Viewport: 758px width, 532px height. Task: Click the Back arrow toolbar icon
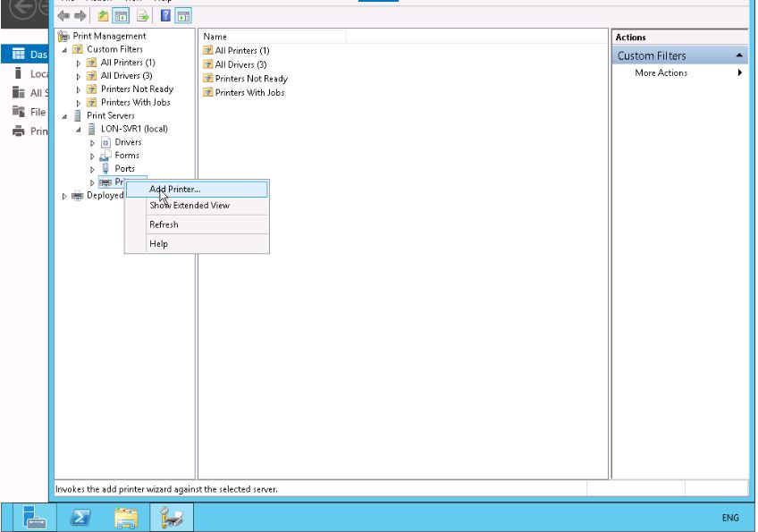(x=63, y=16)
